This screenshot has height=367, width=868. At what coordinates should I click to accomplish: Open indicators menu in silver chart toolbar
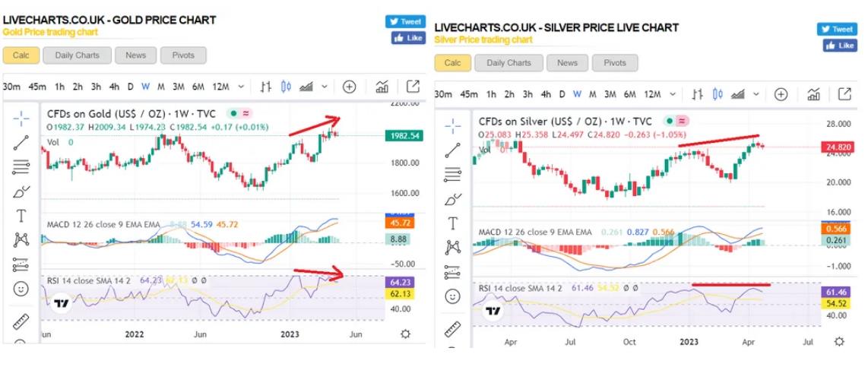[814, 94]
